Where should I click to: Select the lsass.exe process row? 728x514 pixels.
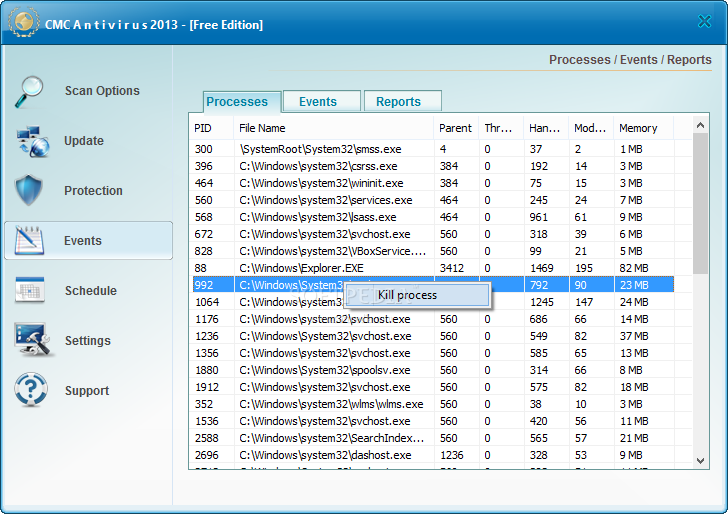coord(432,217)
